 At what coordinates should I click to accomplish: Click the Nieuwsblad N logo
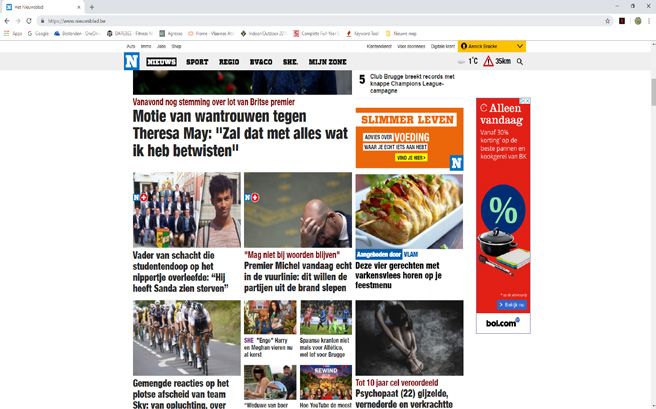tap(131, 61)
